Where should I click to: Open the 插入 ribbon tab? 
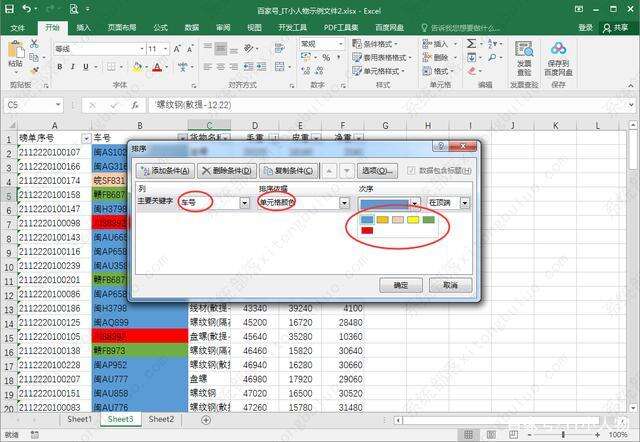pyautogui.click(x=84, y=28)
